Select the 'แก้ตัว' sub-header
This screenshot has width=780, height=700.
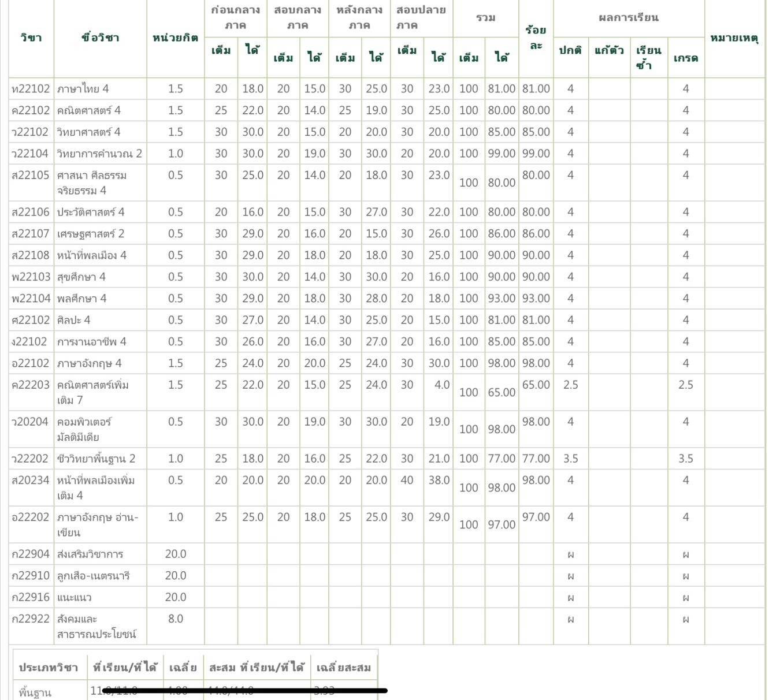click(609, 50)
